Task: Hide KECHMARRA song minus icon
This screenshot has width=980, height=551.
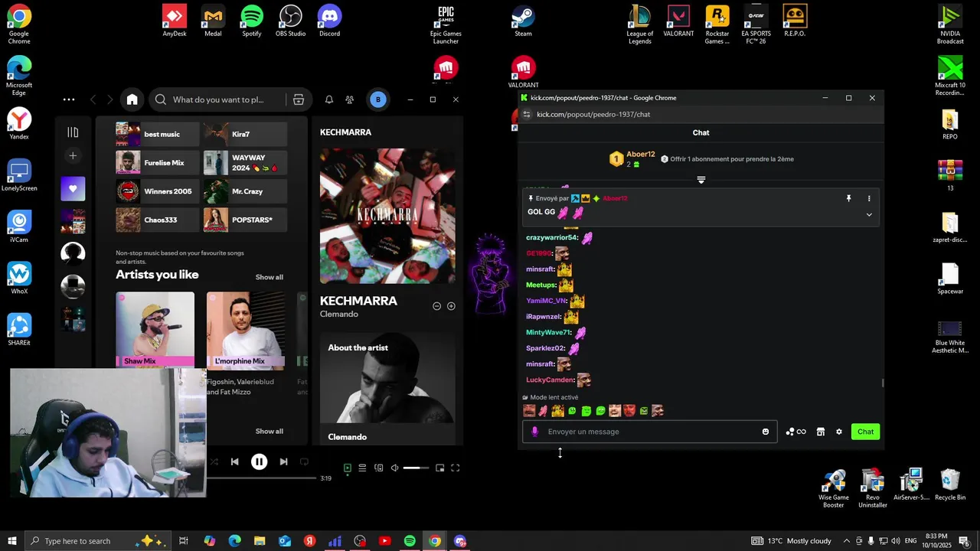Action: (x=436, y=306)
